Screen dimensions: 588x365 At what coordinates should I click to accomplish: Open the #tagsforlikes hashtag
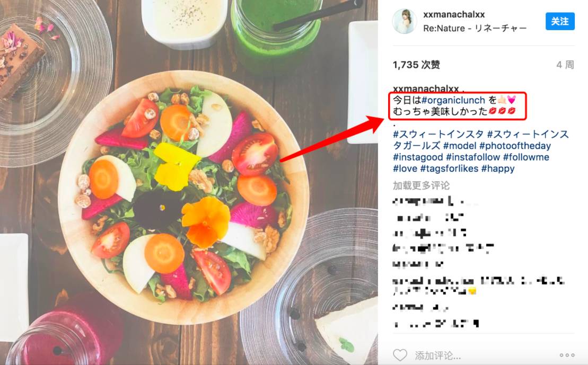pyautogui.click(x=449, y=168)
